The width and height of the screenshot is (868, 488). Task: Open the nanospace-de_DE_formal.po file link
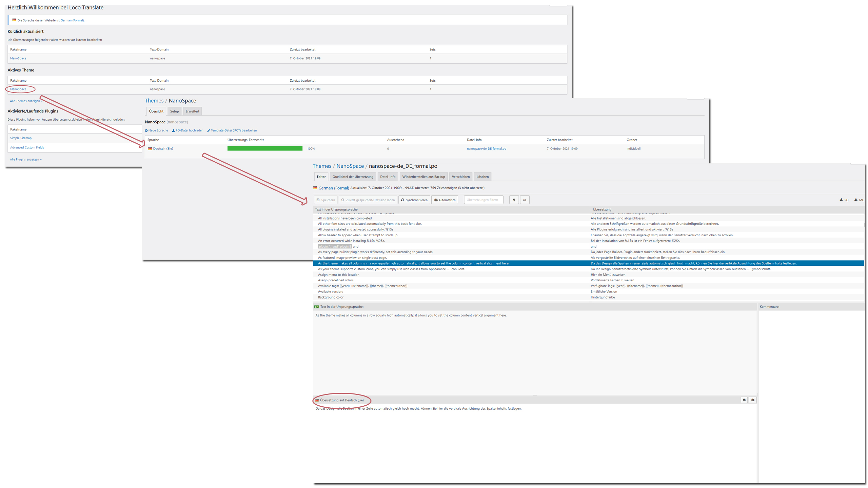click(x=486, y=148)
